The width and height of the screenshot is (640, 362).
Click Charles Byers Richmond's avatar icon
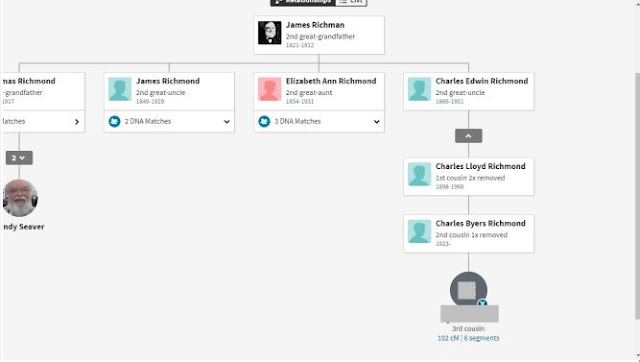click(420, 231)
